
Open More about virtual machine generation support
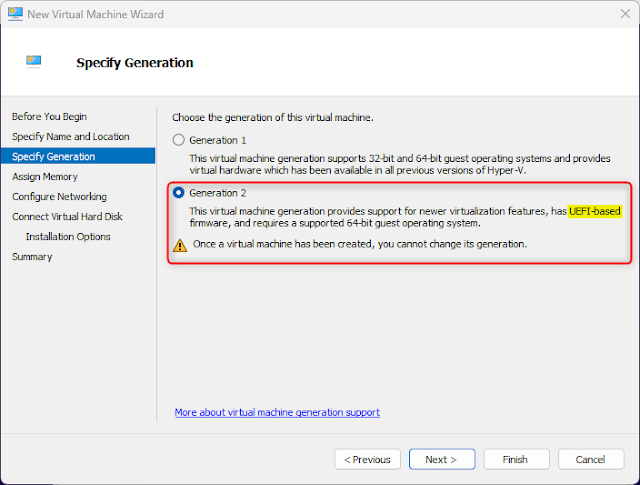(277, 412)
